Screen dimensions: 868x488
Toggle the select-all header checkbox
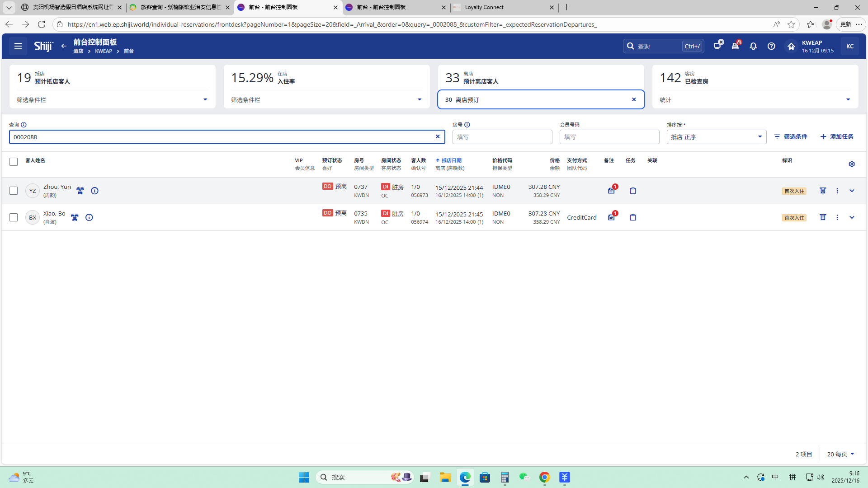[14, 162]
